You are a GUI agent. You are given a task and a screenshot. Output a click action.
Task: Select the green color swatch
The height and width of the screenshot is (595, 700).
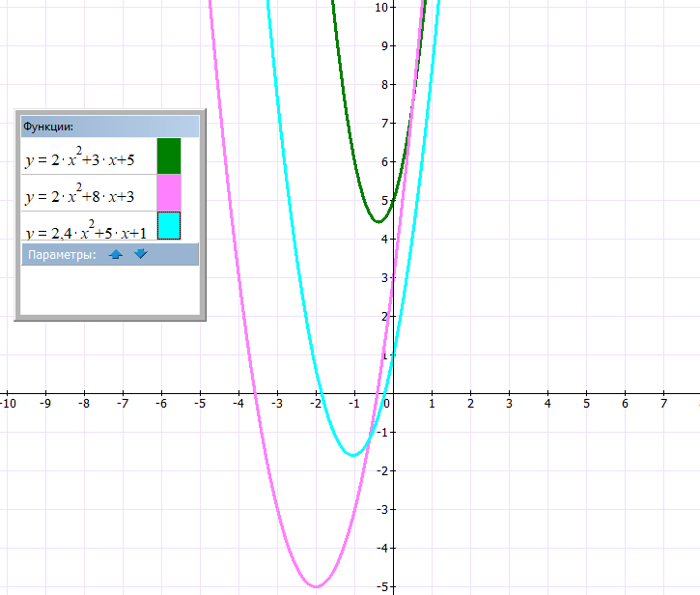pyautogui.click(x=169, y=156)
